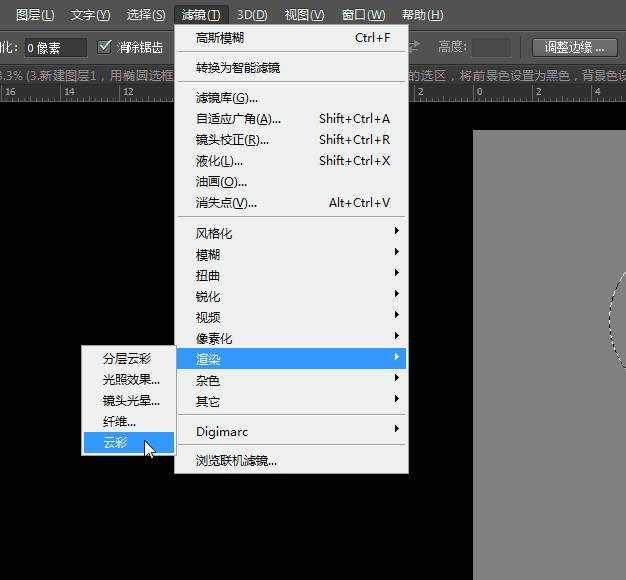The height and width of the screenshot is (580, 626).
Task: Click the 高度 input field
Action: pos(491,48)
